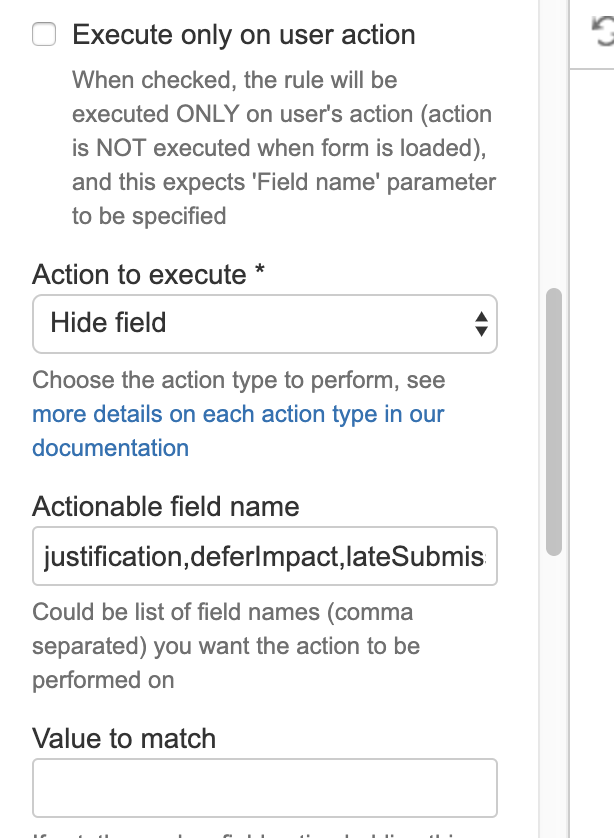Click the Execute only on user action label
The width and height of the screenshot is (614, 838).
243,34
